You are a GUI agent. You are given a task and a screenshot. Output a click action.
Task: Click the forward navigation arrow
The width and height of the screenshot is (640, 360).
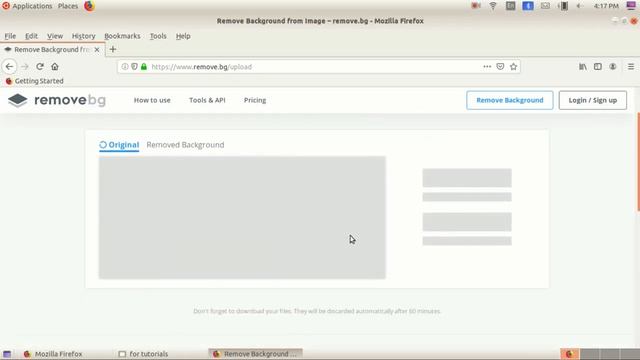(24, 67)
